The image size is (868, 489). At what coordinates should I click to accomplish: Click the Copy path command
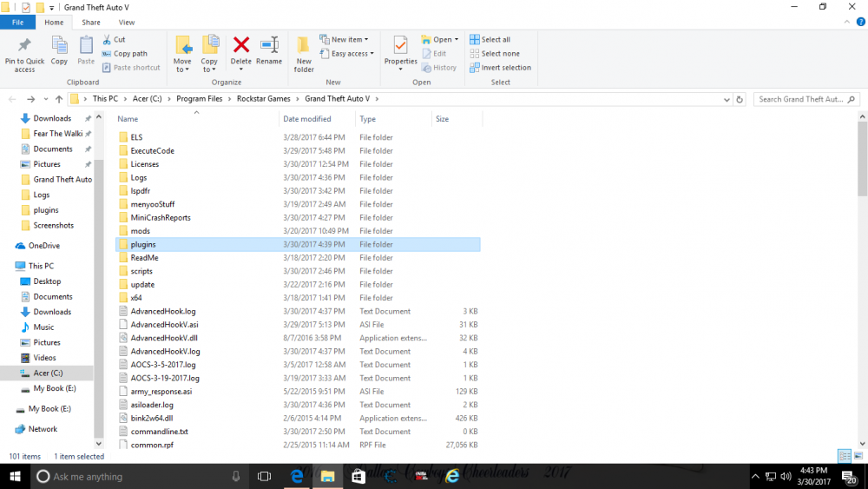click(124, 54)
